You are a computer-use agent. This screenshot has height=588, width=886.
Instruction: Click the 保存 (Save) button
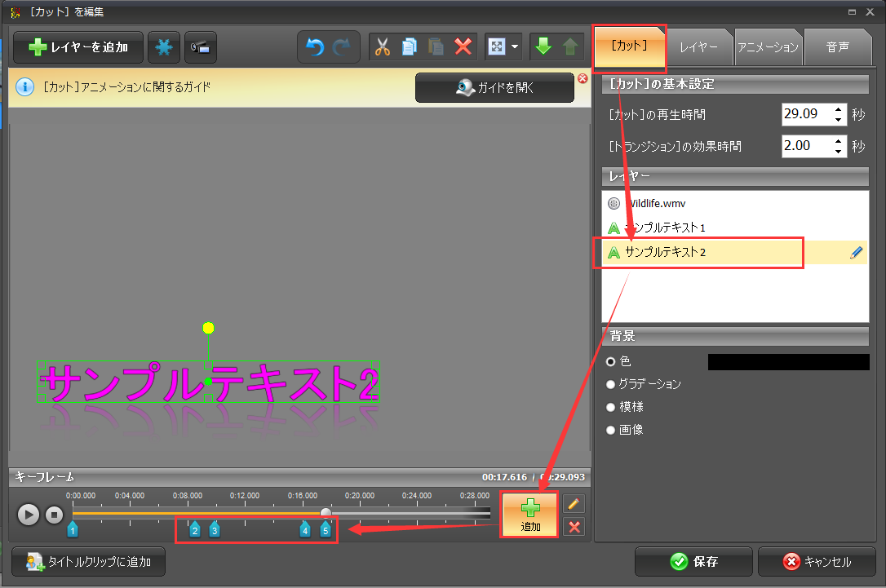tap(693, 562)
